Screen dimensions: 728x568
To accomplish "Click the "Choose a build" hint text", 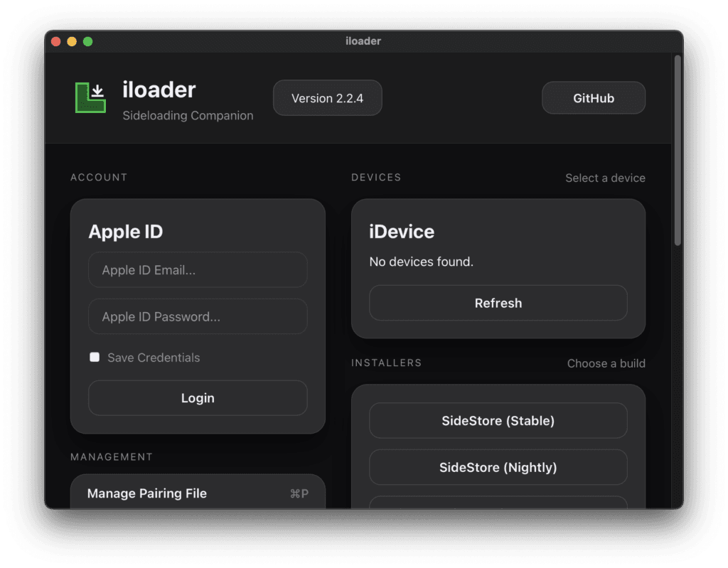I will (x=606, y=363).
